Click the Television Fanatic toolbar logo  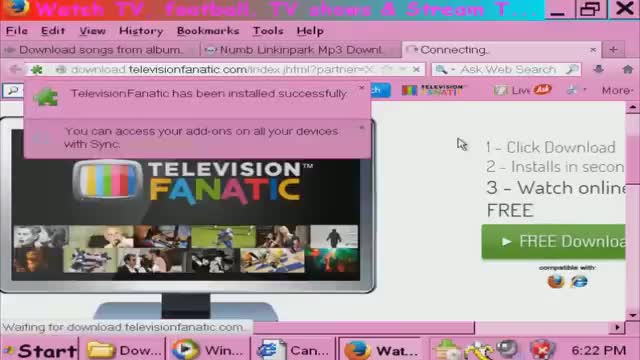(x=433, y=90)
